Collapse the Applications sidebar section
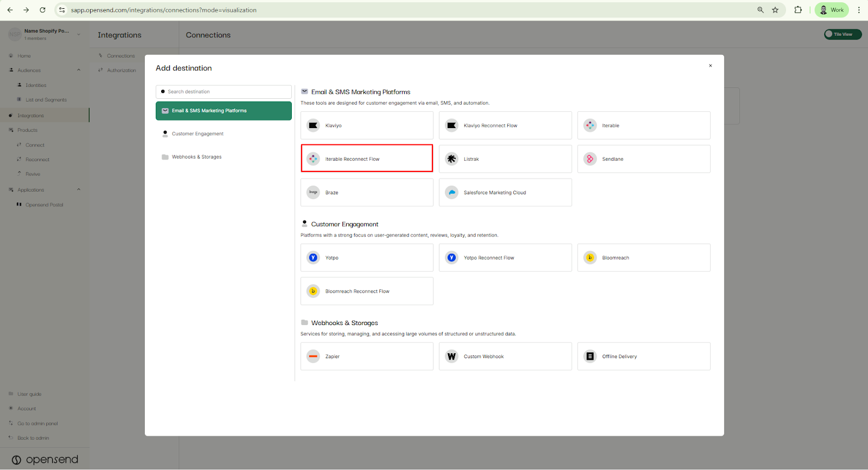Viewport: 868px width, 470px height. point(79,190)
